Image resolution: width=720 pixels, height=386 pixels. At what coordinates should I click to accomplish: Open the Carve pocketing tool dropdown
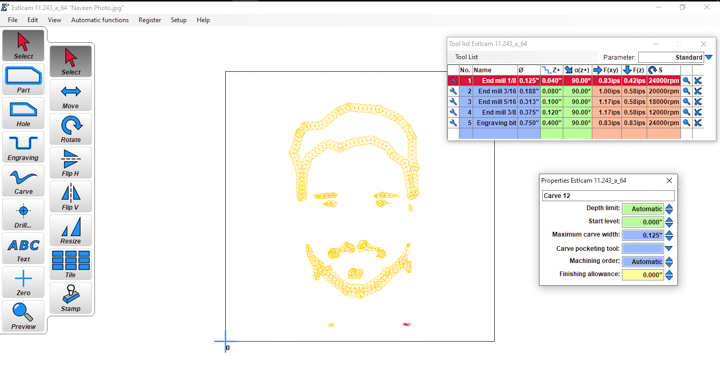tap(669, 248)
